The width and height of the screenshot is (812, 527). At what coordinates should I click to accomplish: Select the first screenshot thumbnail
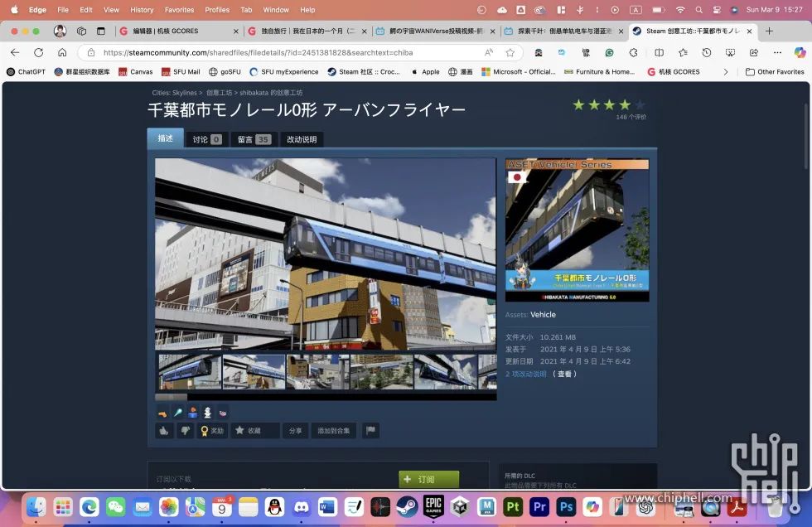coord(190,371)
